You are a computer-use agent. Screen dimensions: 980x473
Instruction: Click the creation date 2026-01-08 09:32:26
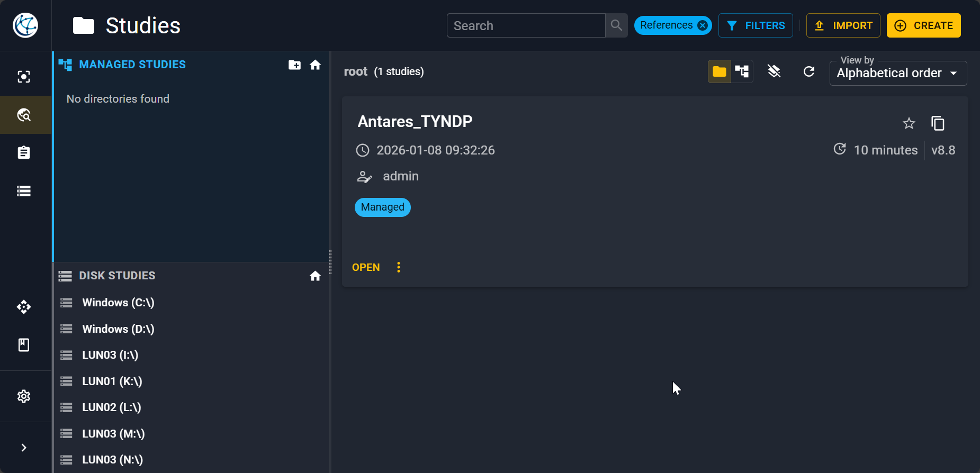tap(436, 150)
